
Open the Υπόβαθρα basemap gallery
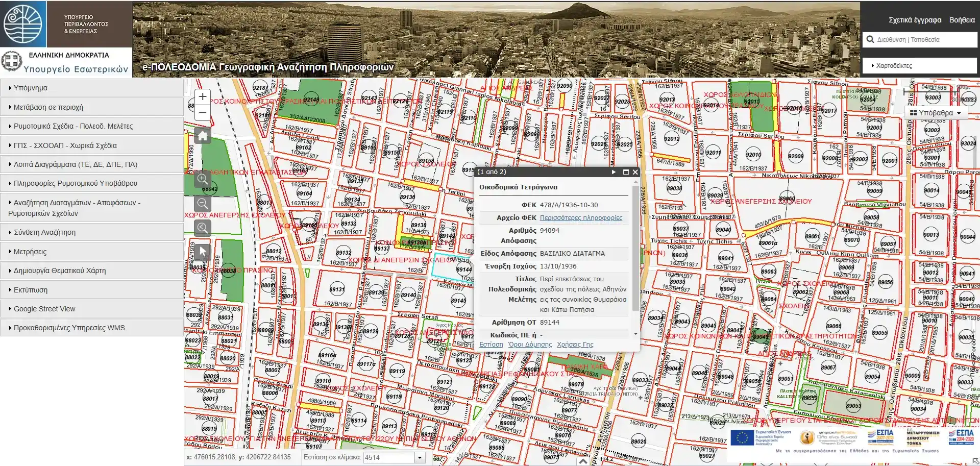936,113
